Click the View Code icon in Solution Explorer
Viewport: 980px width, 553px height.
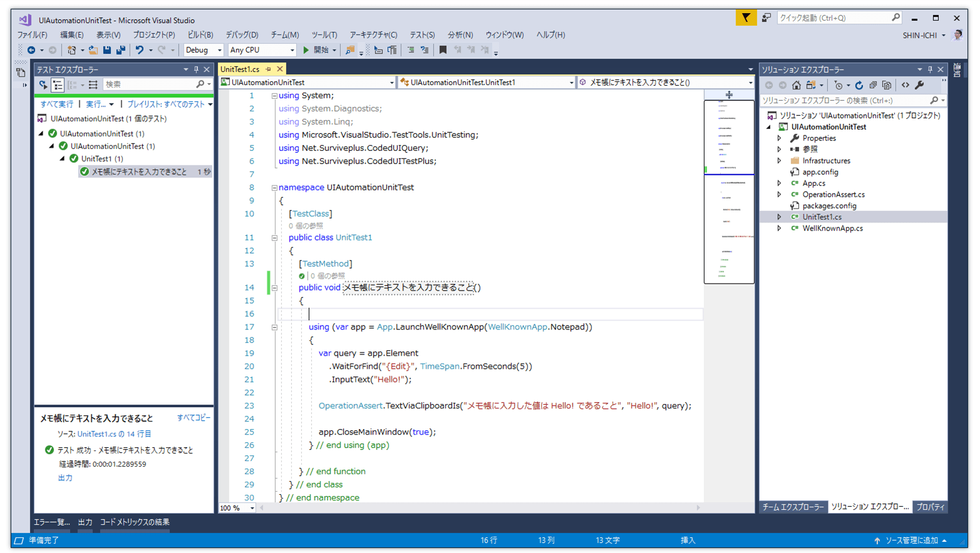click(x=905, y=85)
